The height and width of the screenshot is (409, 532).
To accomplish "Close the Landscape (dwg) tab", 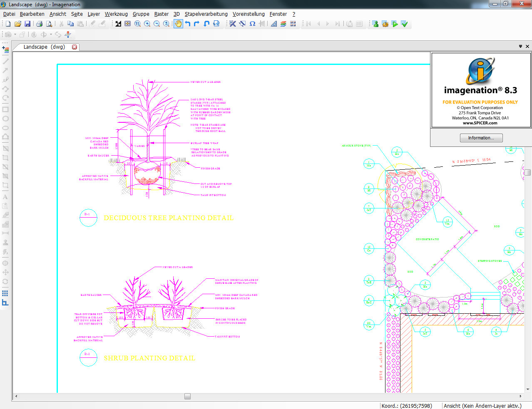I will (x=75, y=47).
